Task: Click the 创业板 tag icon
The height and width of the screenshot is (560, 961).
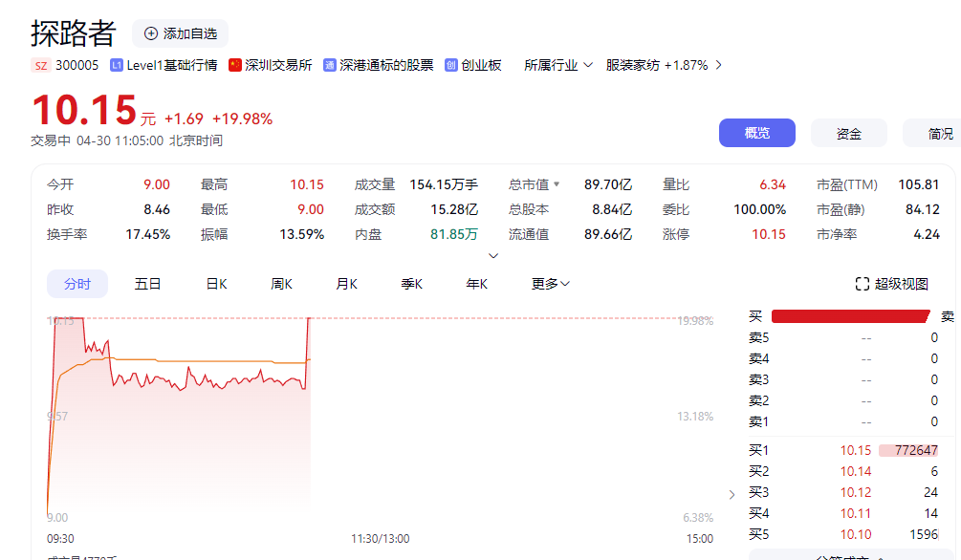Action: point(451,65)
